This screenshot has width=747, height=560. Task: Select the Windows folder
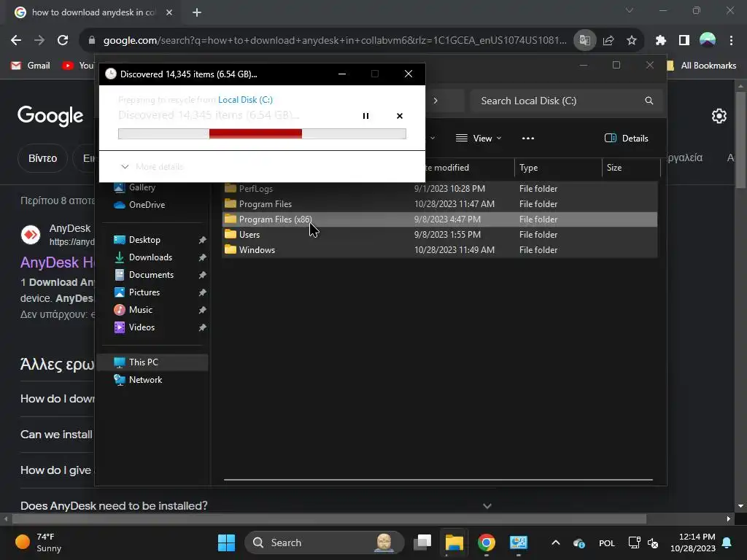pos(440,249)
